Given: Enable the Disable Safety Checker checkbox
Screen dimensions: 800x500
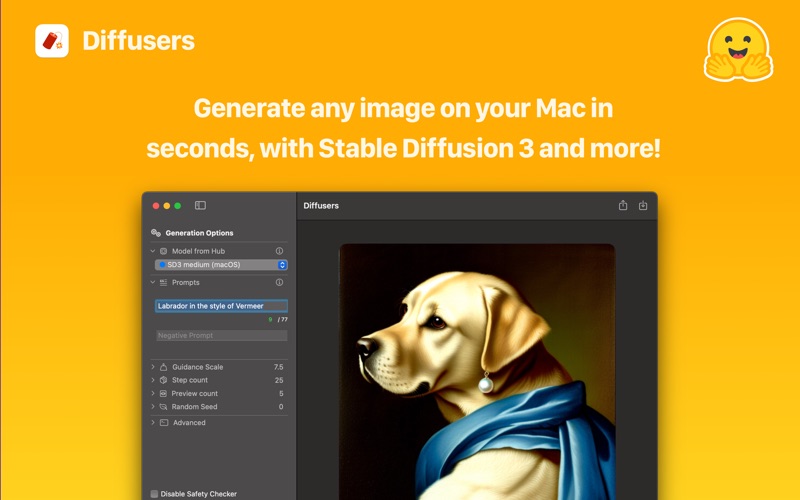Looking at the screenshot, I should point(154,494).
